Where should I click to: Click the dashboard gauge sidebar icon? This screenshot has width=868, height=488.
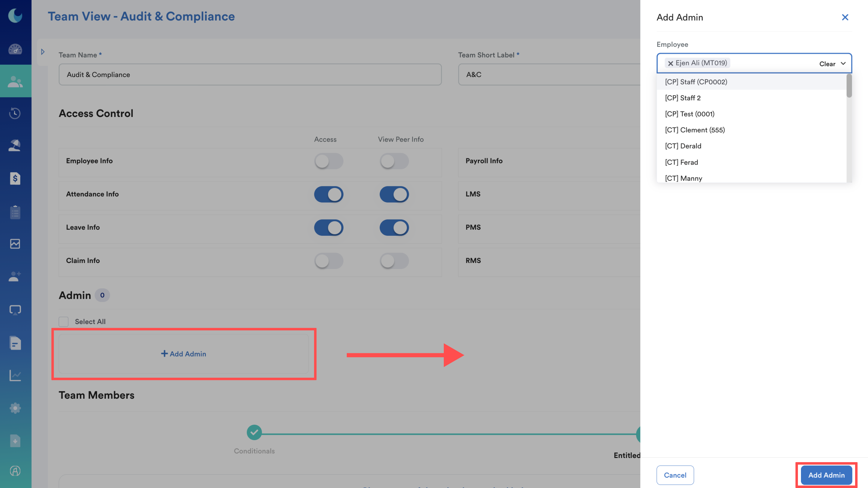15,49
